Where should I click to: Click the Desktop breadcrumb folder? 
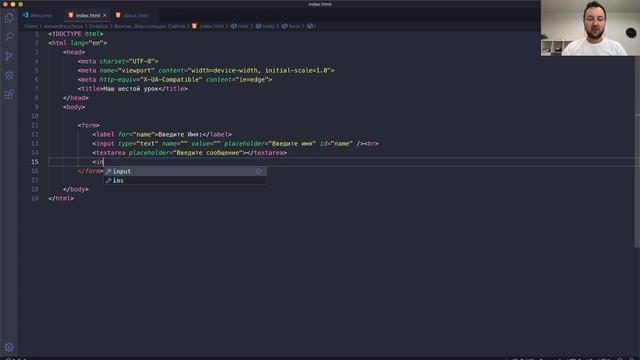pyautogui.click(x=98, y=26)
